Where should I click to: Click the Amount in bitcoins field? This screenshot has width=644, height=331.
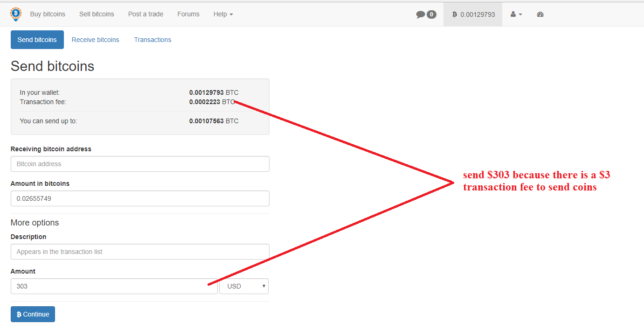pyautogui.click(x=140, y=198)
